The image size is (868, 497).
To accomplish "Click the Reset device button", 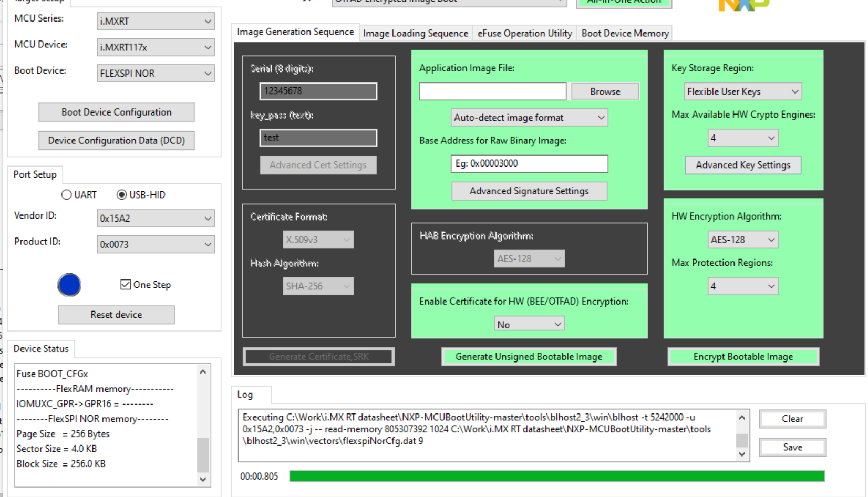I will click(117, 315).
